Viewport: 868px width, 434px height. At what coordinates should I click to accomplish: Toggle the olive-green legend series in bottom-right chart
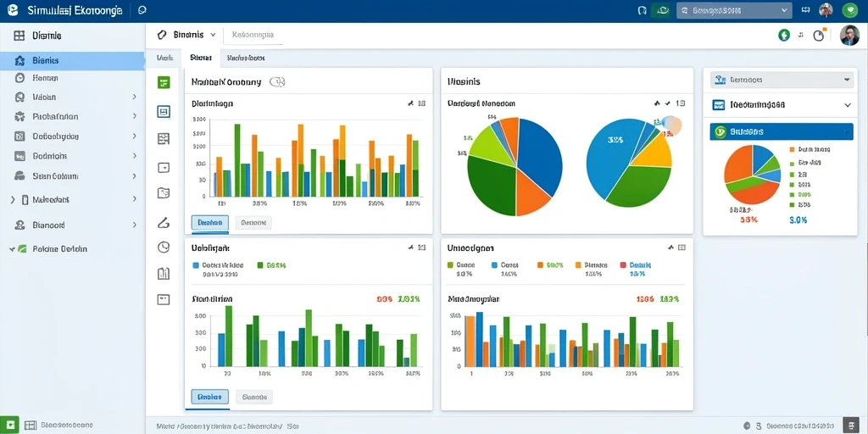pyautogui.click(x=450, y=265)
